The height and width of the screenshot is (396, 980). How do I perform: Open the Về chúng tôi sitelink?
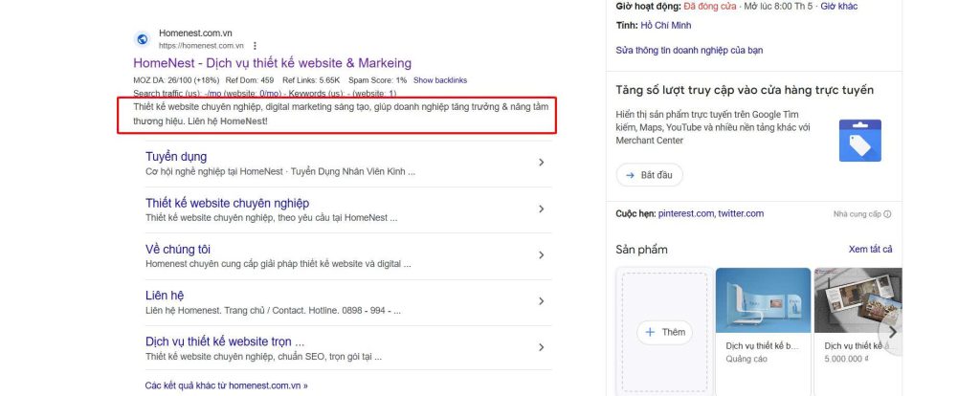pyautogui.click(x=178, y=250)
